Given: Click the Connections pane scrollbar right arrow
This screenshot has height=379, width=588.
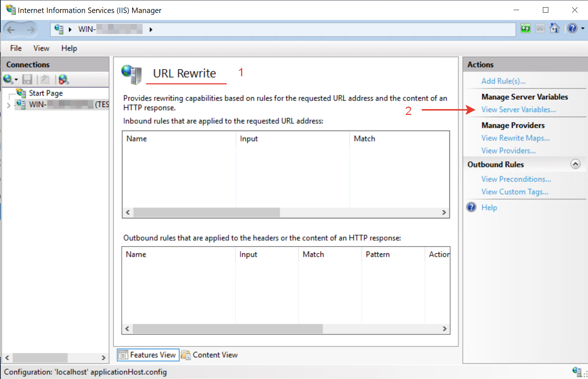Looking at the screenshot, I should tap(104, 358).
